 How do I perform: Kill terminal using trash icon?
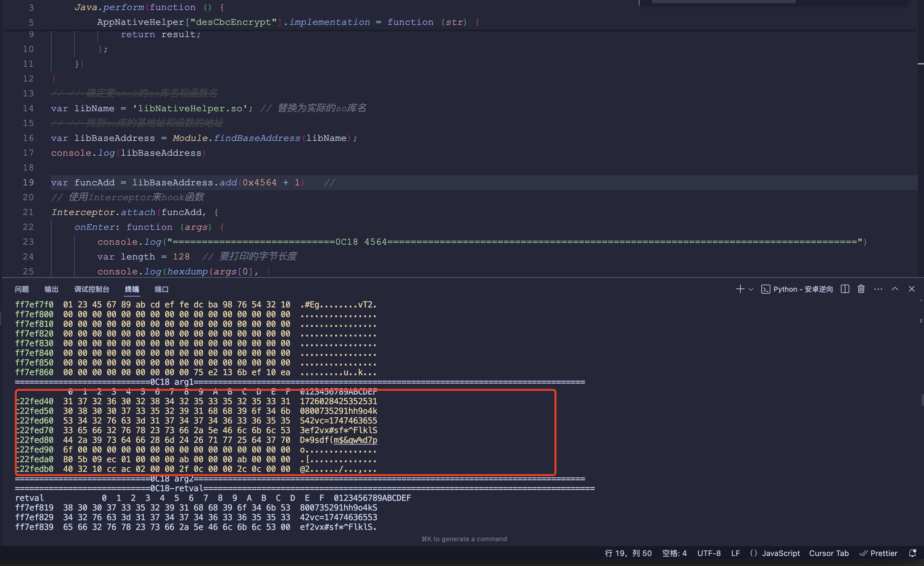pyautogui.click(x=861, y=289)
